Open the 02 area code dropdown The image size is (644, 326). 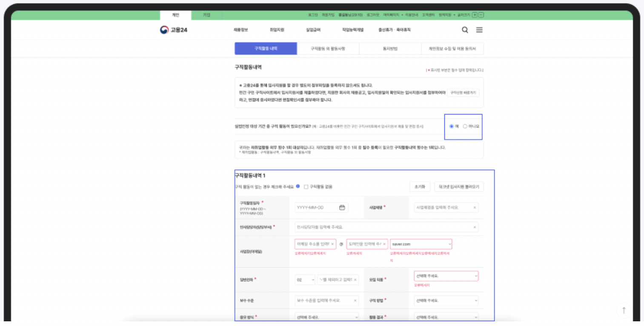[x=305, y=280]
